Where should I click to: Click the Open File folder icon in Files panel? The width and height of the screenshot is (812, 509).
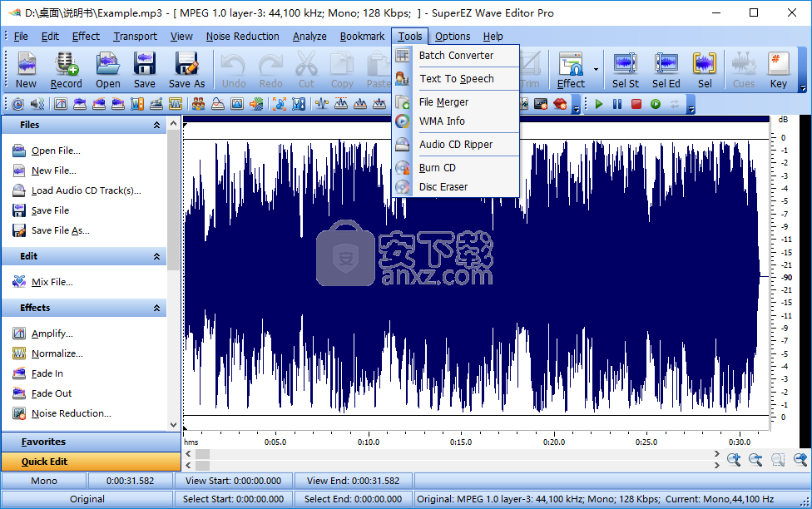pos(19,151)
